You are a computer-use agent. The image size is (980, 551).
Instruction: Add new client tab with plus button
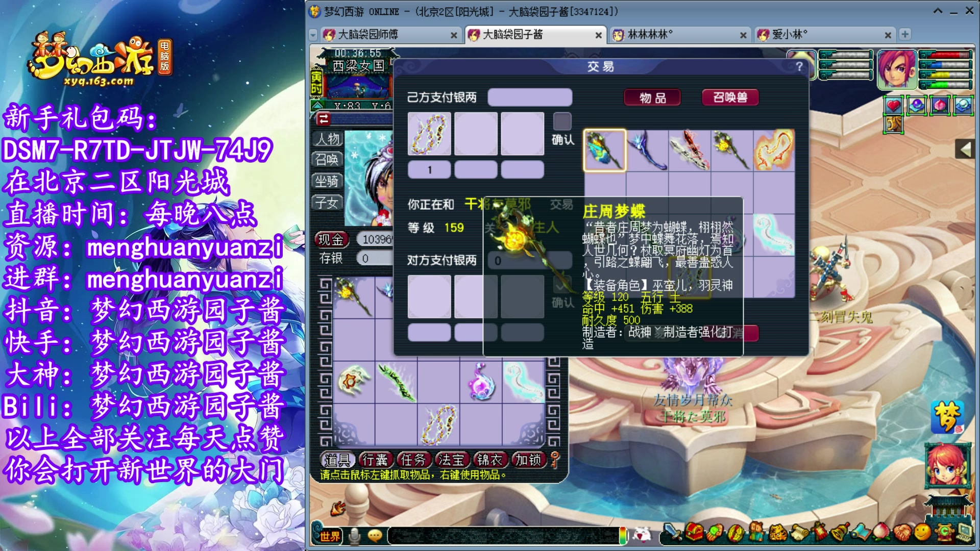(x=905, y=34)
